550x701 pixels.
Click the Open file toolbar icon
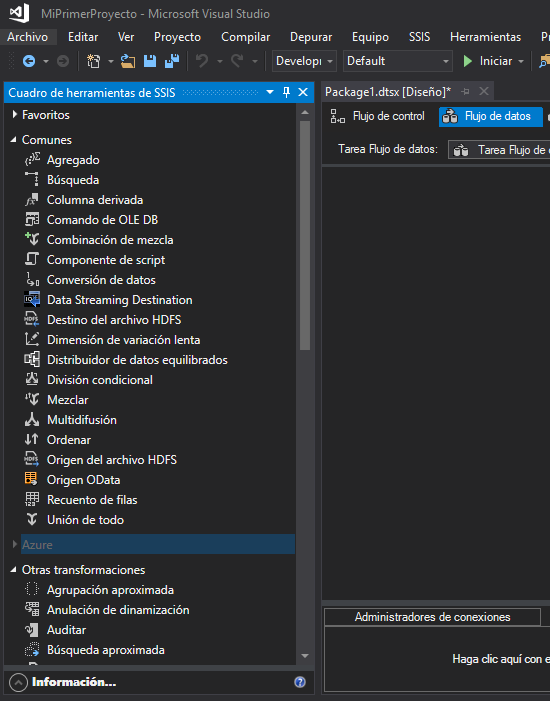(128, 61)
